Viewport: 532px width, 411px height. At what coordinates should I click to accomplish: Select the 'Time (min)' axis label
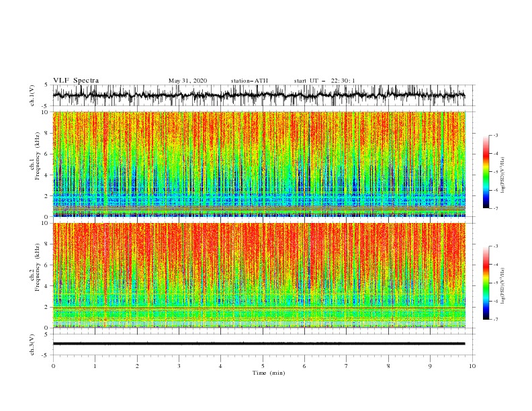pos(269,373)
